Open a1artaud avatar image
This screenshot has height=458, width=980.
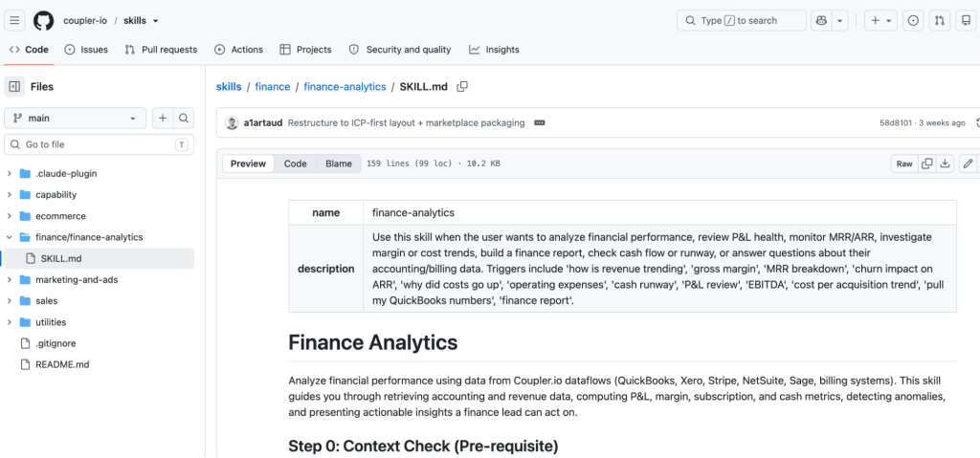click(232, 123)
